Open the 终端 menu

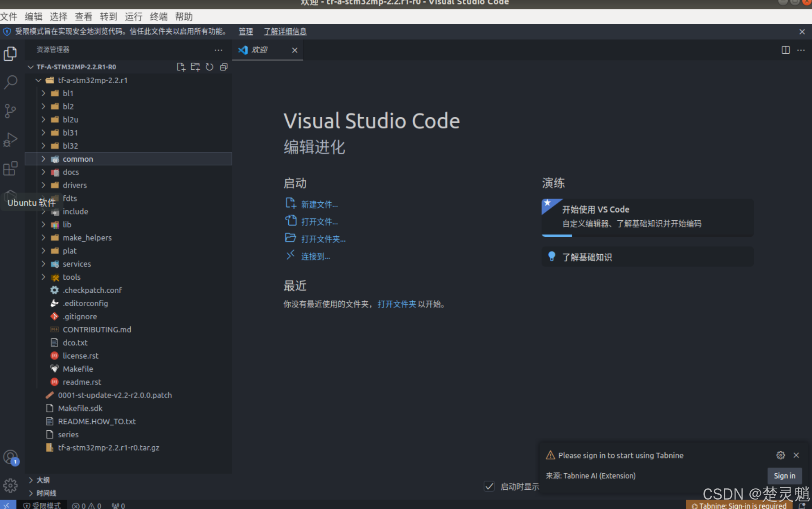pyautogui.click(x=159, y=17)
